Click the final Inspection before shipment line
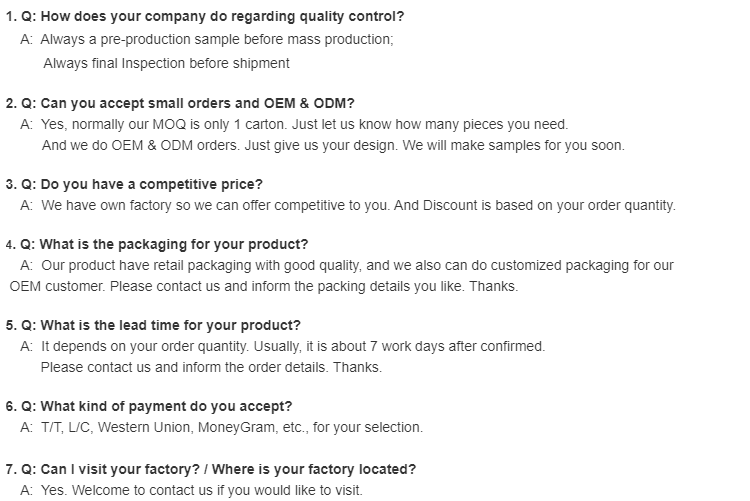 [x=166, y=63]
